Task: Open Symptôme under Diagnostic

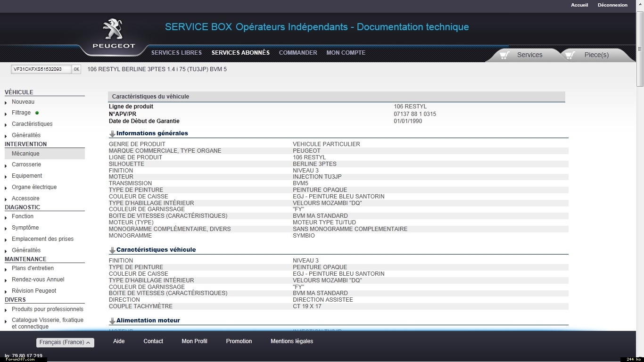Action: click(25, 228)
